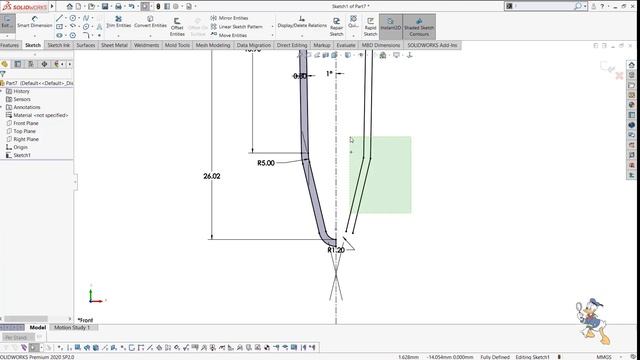Click Linear Sketch Pattern command
Viewport: 640px width, 360px height.
(x=237, y=27)
